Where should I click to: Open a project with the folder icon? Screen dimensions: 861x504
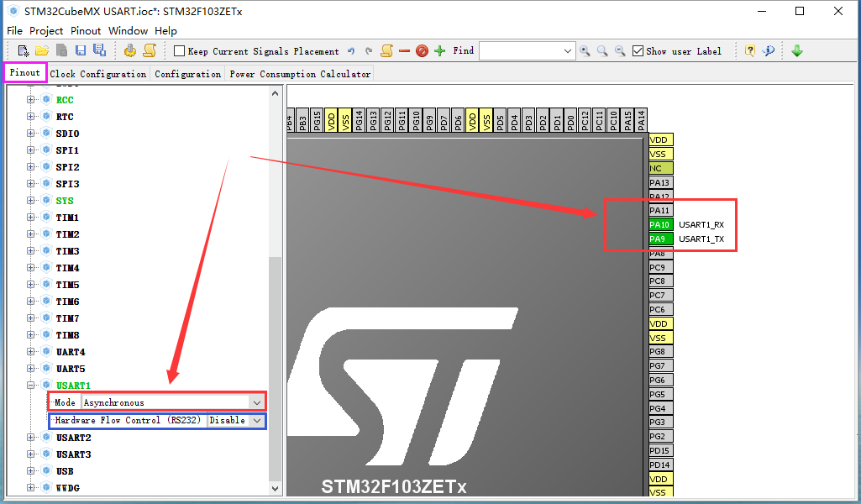coord(42,51)
